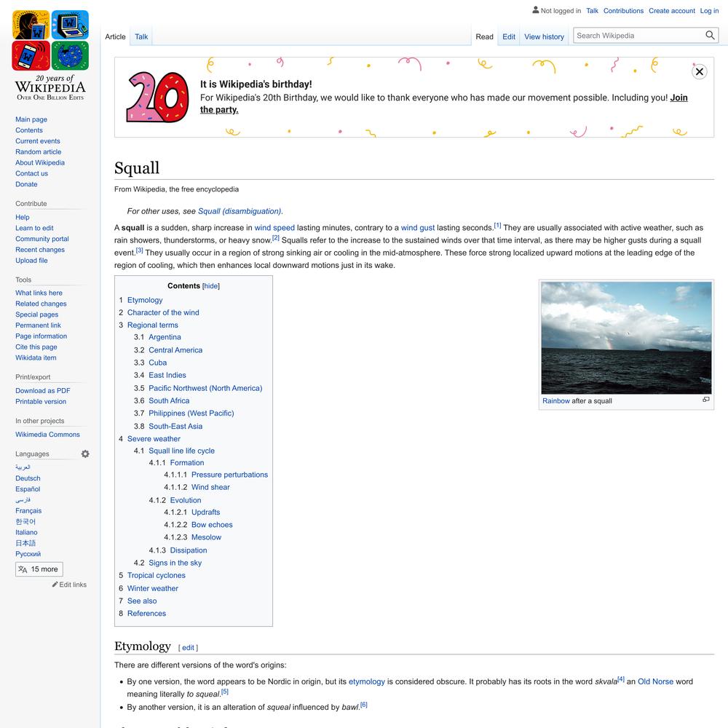Click the Edit links pencil

pyautogui.click(x=69, y=585)
